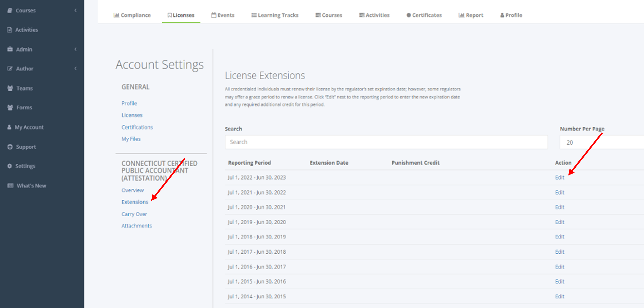Expand the Admin sidebar chevron

tap(75, 49)
